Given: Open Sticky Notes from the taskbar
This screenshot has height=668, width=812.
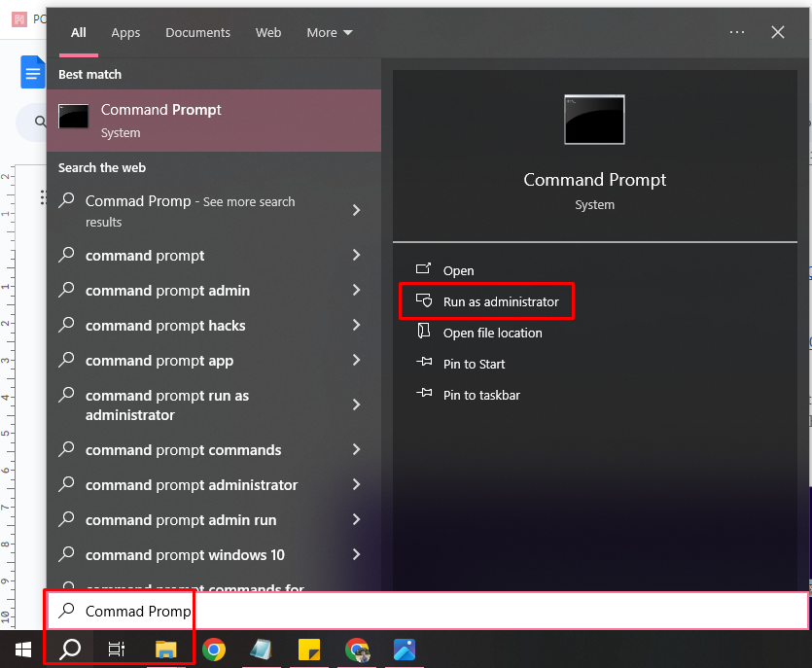Looking at the screenshot, I should [x=309, y=650].
